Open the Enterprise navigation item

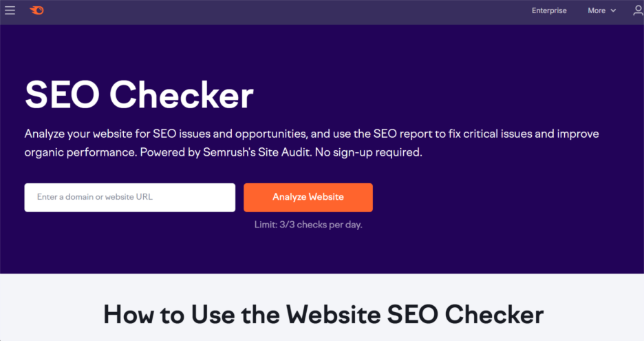pyautogui.click(x=549, y=10)
